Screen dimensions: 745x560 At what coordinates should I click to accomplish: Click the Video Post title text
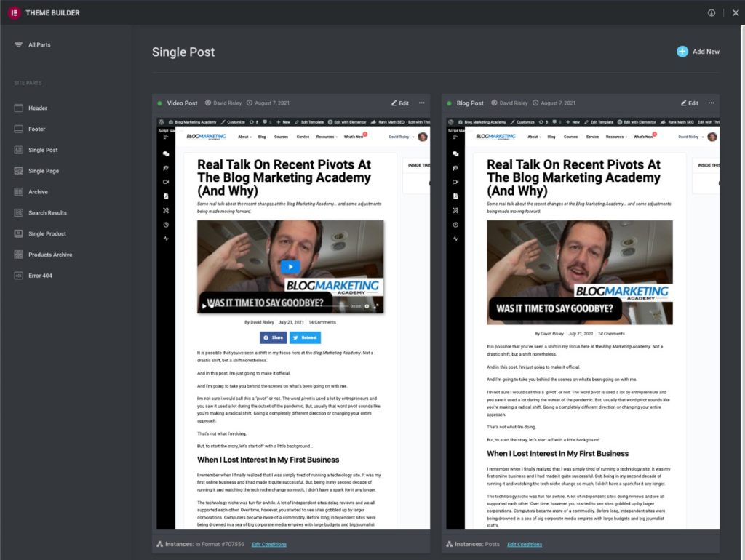click(x=182, y=103)
